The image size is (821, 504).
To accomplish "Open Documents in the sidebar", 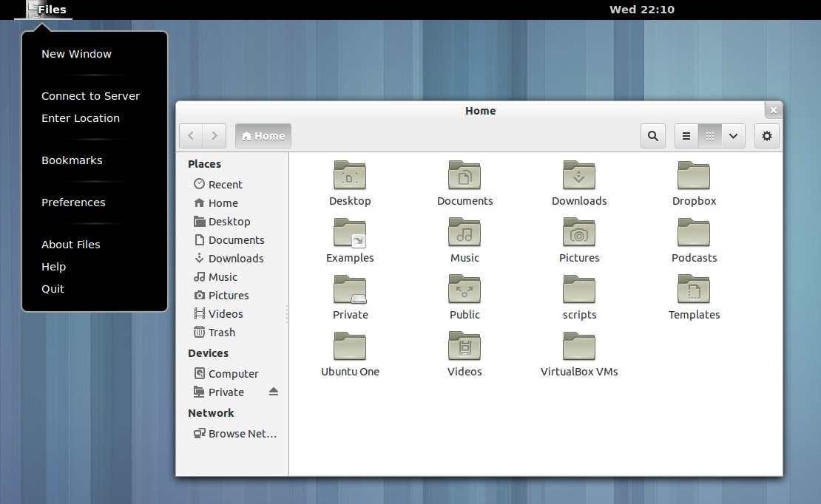I will [x=233, y=239].
